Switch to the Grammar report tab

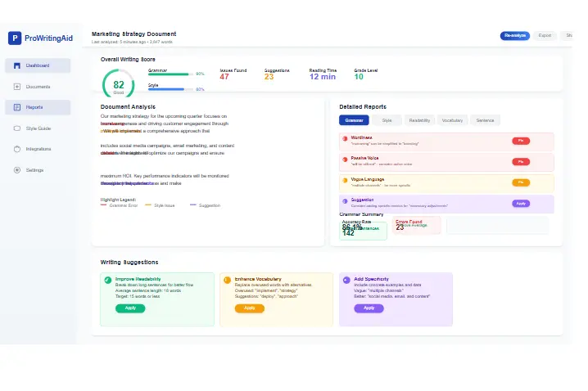coord(354,120)
